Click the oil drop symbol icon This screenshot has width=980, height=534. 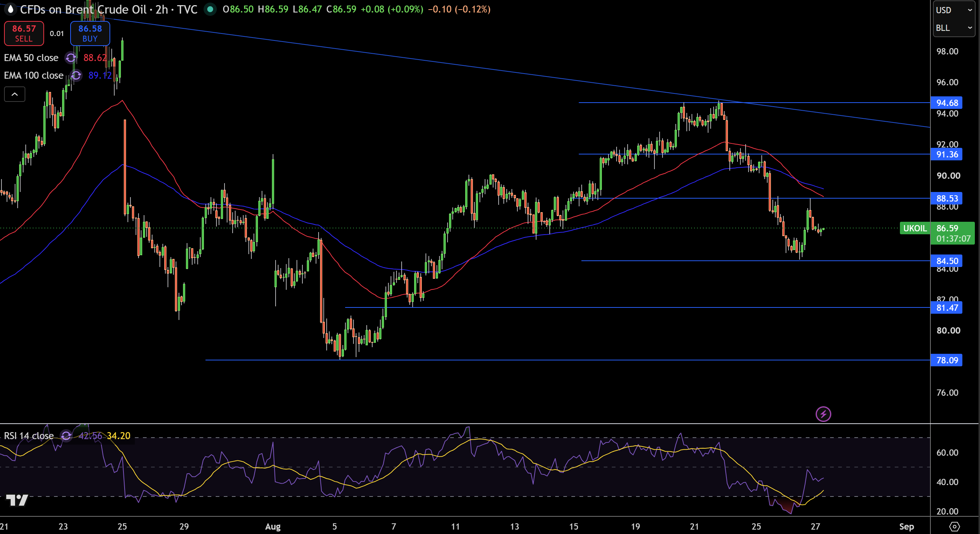(11, 9)
